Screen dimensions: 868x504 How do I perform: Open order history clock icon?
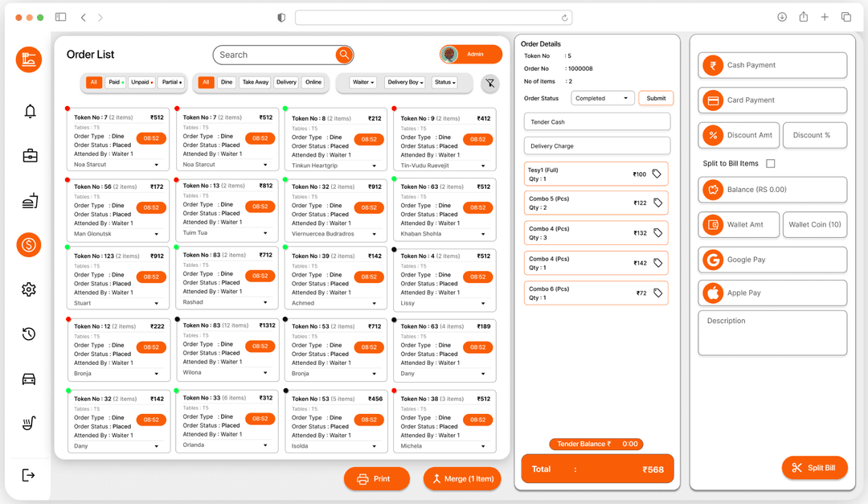pos(29,334)
